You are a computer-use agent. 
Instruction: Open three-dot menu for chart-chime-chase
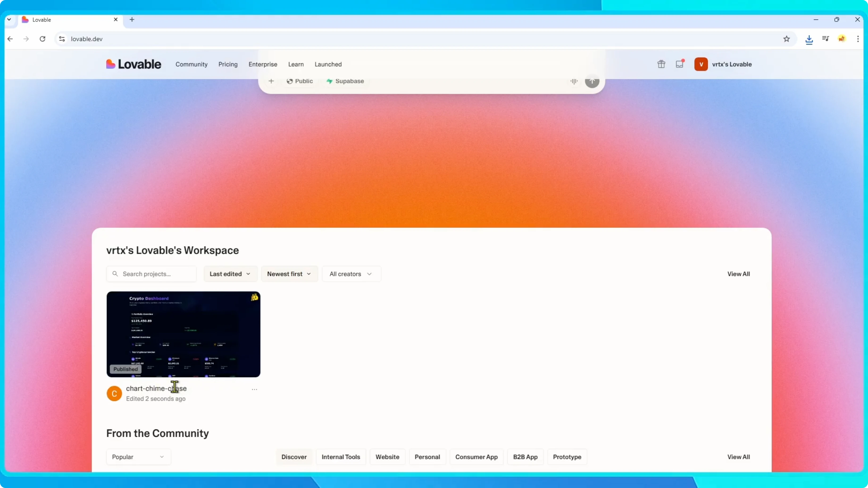[255, 389]
